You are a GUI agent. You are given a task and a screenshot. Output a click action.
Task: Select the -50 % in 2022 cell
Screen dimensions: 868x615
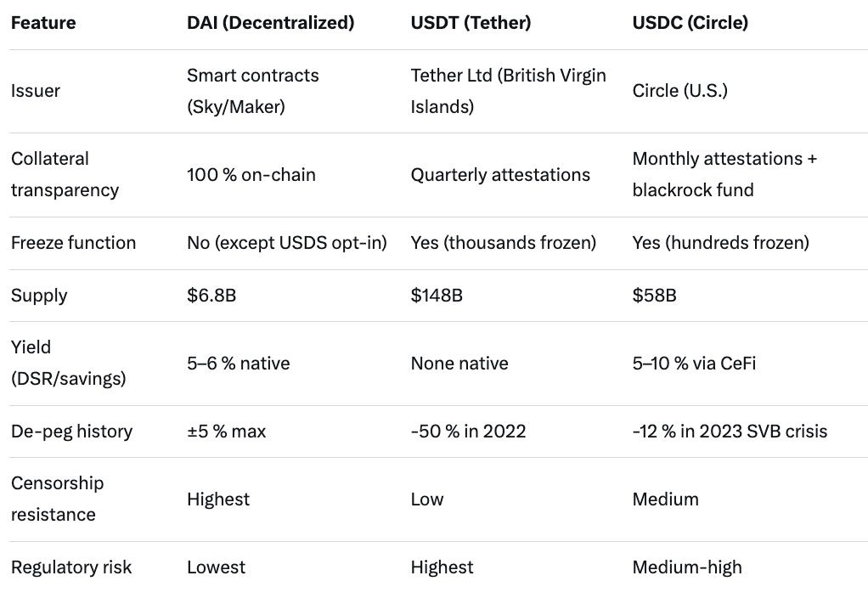tap(468, 432)
